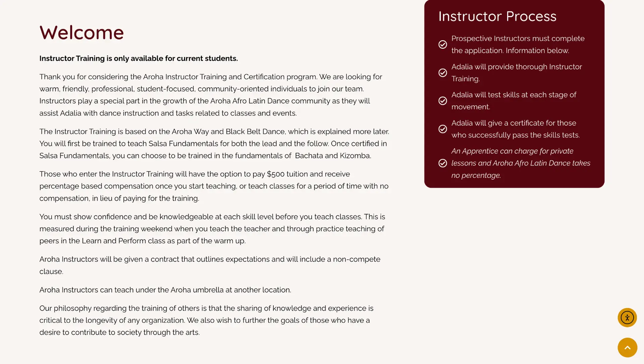Click paragraph beginning "The Instructor Training is based"
This screenshot has height=364, width=644.
(x=214, y=144)
